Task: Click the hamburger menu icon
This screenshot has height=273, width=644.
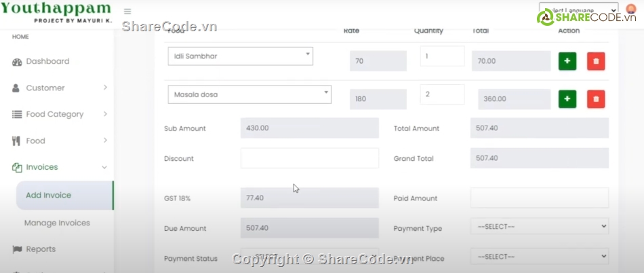Action: pyautogui.click(x=127, y=12)
